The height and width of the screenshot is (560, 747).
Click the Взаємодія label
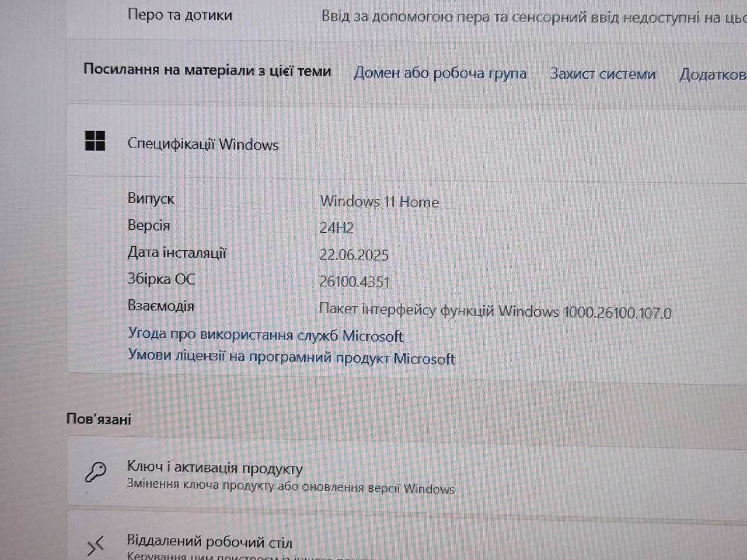[160, 306]
